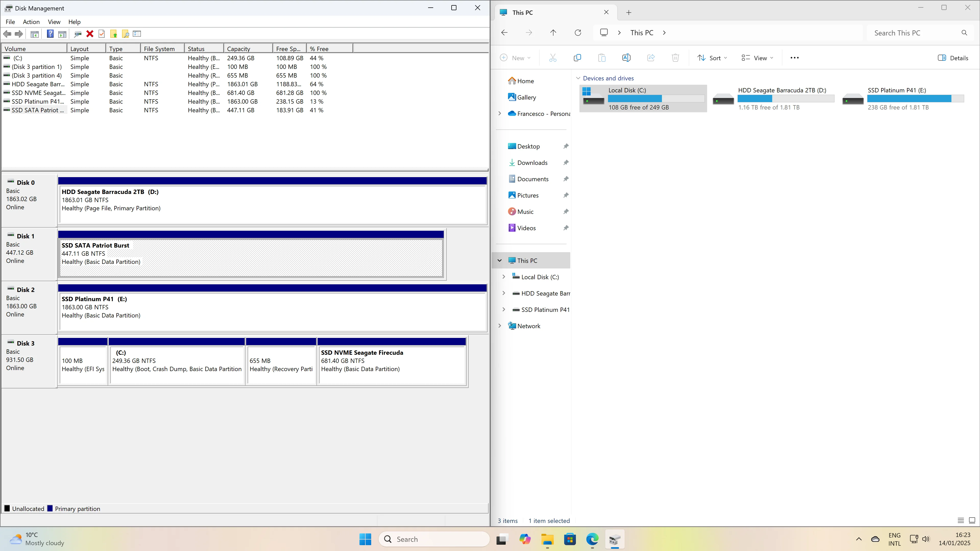Click the checkmark document properties icon

(102, 34)
